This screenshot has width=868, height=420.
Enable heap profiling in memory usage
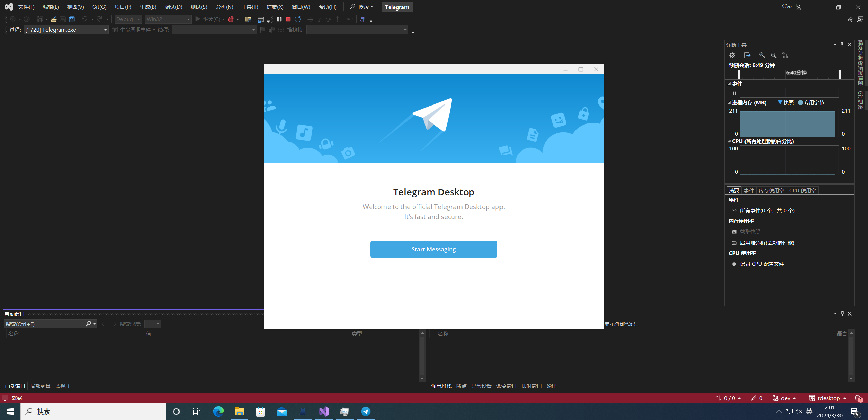click(x=767, y=243)
